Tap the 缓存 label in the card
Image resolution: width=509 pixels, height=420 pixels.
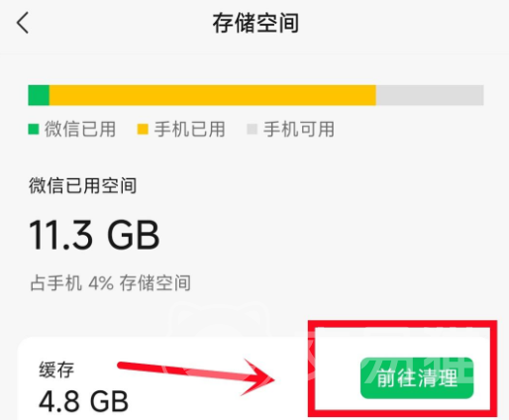56,369
